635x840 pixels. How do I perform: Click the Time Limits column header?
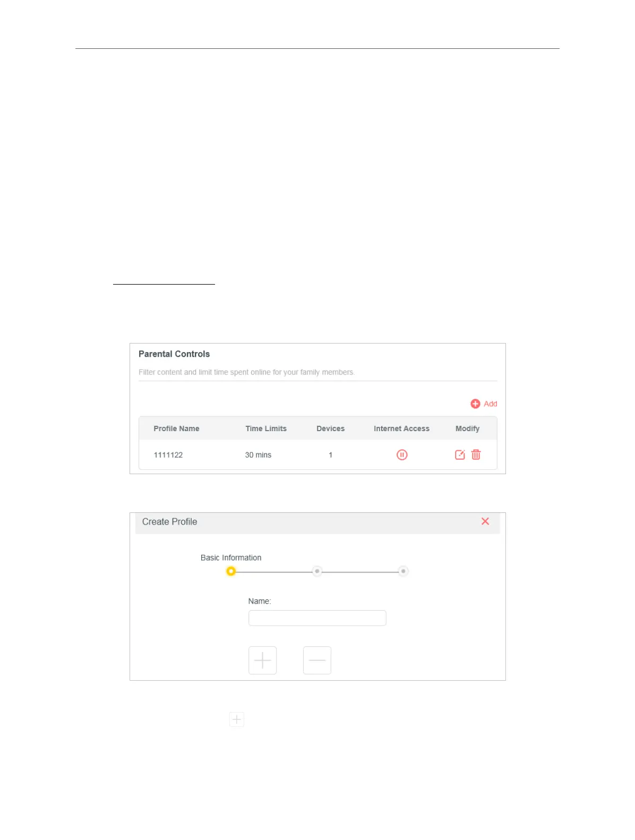(266, 428)
